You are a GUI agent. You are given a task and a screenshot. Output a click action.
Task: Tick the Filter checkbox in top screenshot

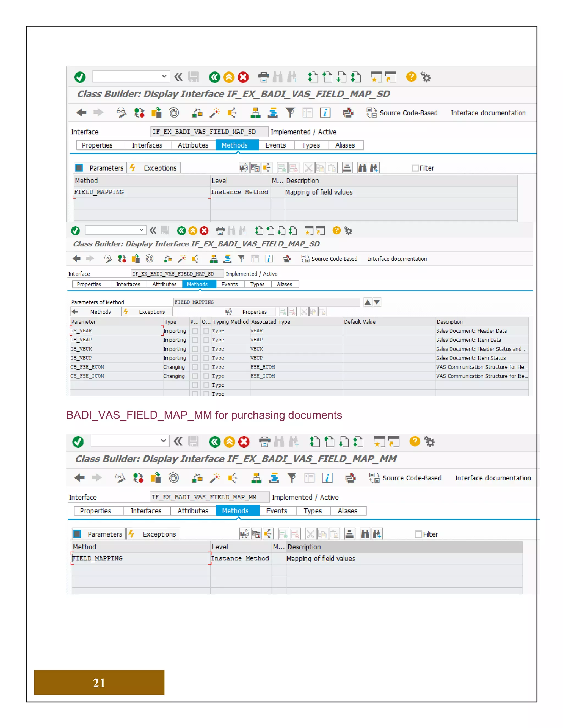(415, 168)
